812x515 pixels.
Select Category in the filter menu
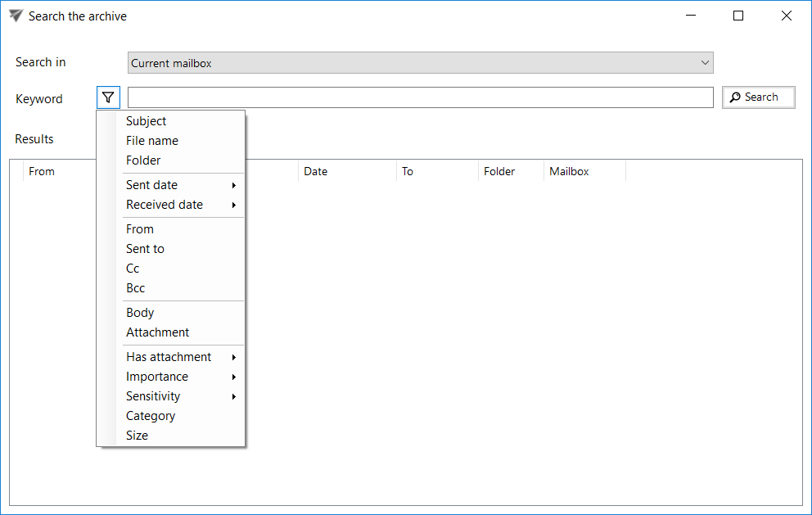point(151,416)
